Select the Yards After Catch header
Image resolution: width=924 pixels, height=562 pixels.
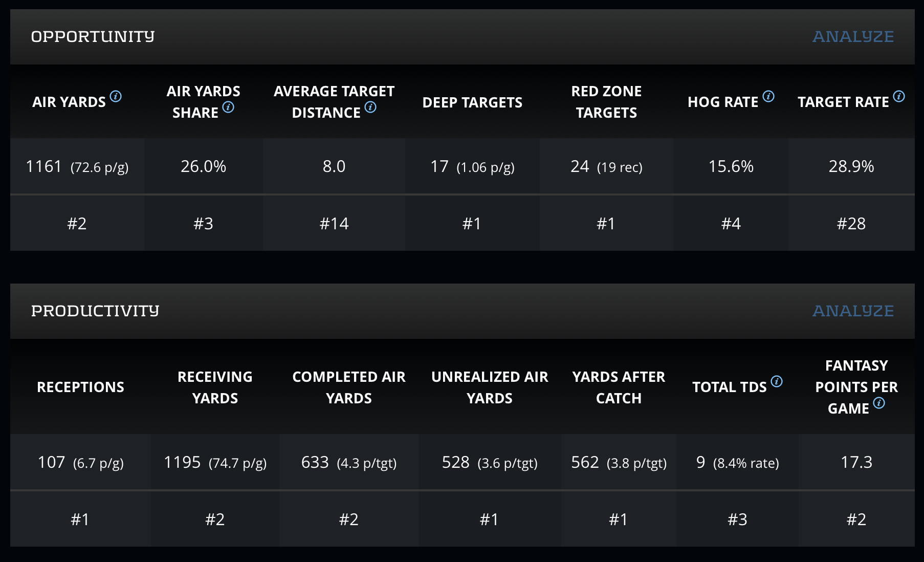click(619, 387)
